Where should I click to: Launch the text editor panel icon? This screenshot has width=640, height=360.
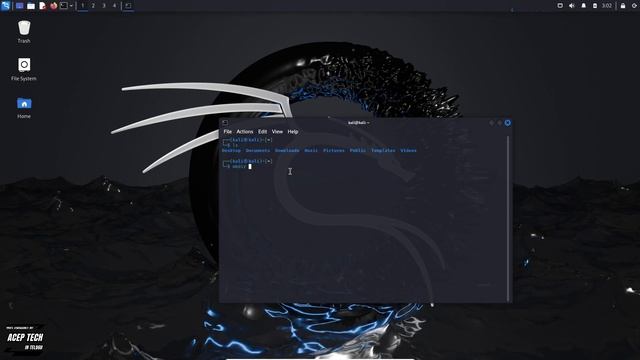coord(42,6)
